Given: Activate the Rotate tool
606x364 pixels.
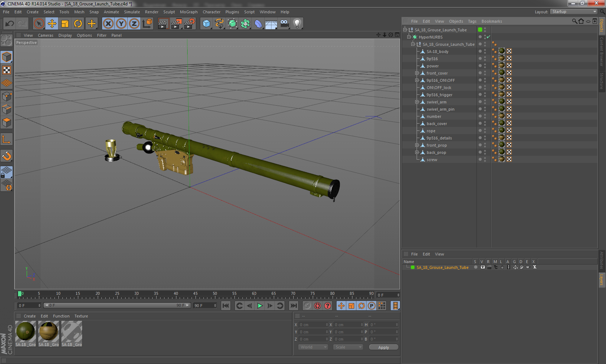Looking at the screenshot, I should pos(78,24).
